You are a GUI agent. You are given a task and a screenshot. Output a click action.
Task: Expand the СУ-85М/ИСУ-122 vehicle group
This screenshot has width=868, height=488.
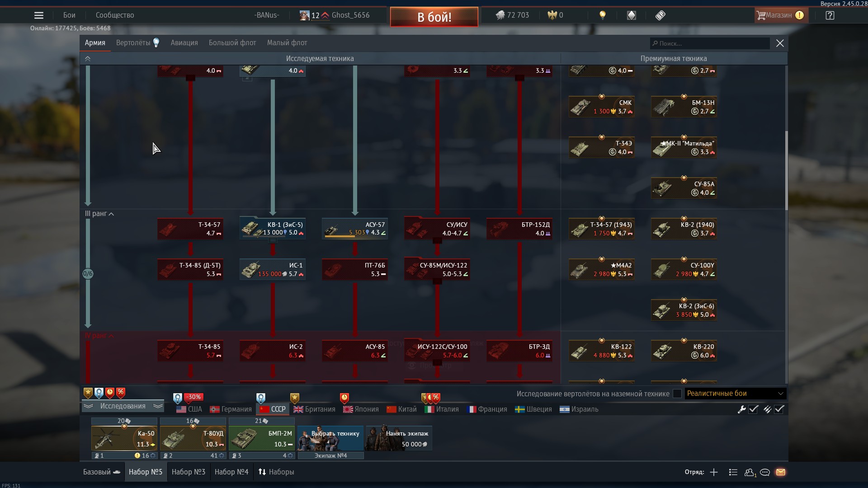437,269
